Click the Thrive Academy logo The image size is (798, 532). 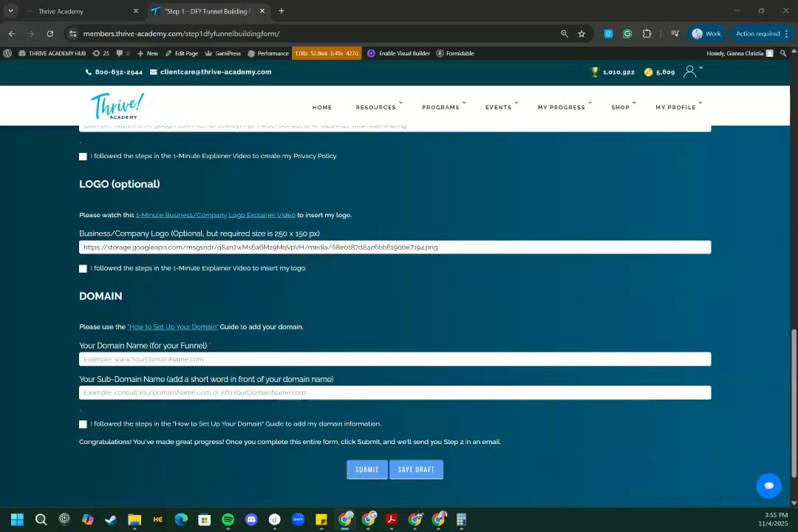[117, 106]
